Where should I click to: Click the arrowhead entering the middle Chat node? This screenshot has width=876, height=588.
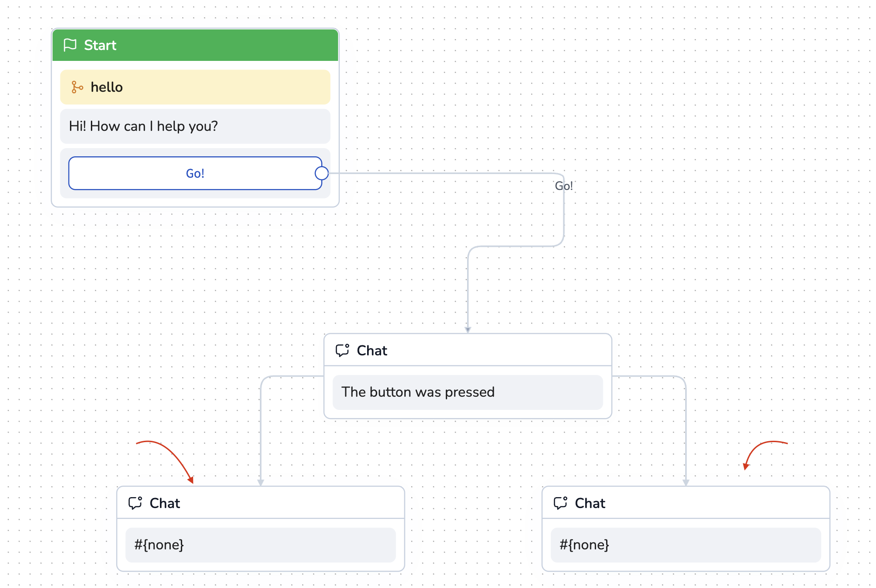pyautogui.click(x=468, y=330)
